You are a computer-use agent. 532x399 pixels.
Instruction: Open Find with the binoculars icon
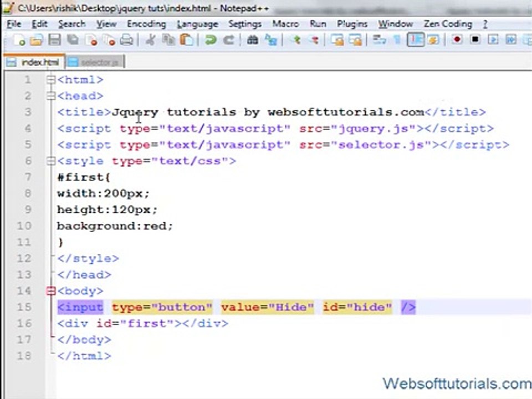point(253,40)
